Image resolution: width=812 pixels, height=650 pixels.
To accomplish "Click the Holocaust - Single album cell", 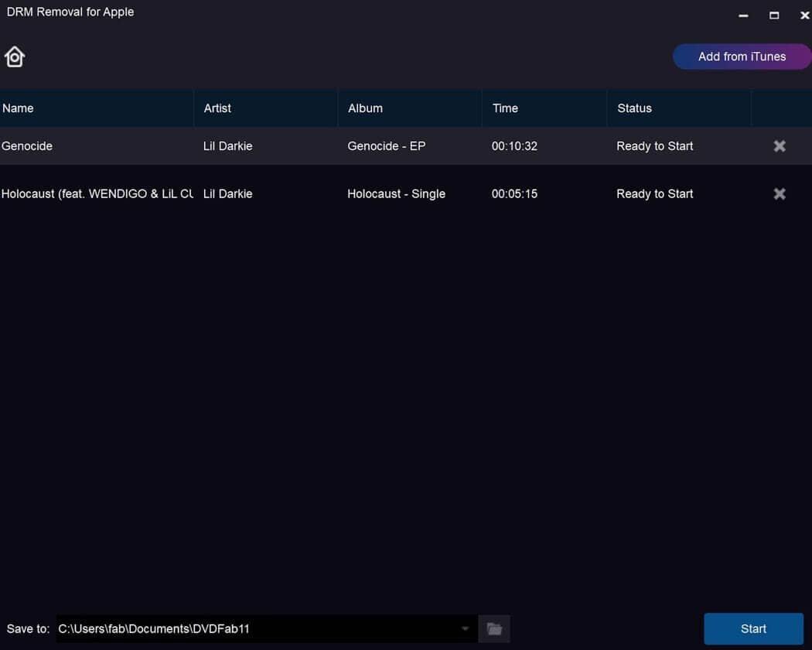I will point(396,194).
